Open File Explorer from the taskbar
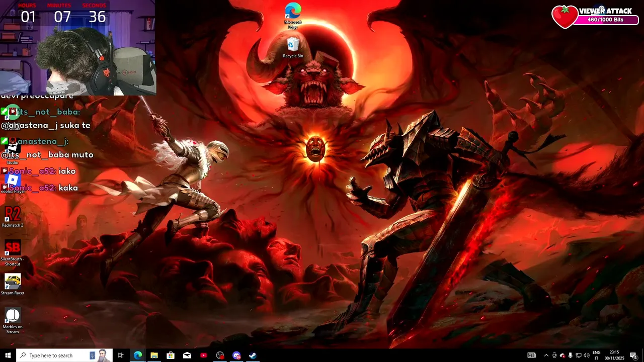The width and height of the screenshot is (644, 362). 154,355
